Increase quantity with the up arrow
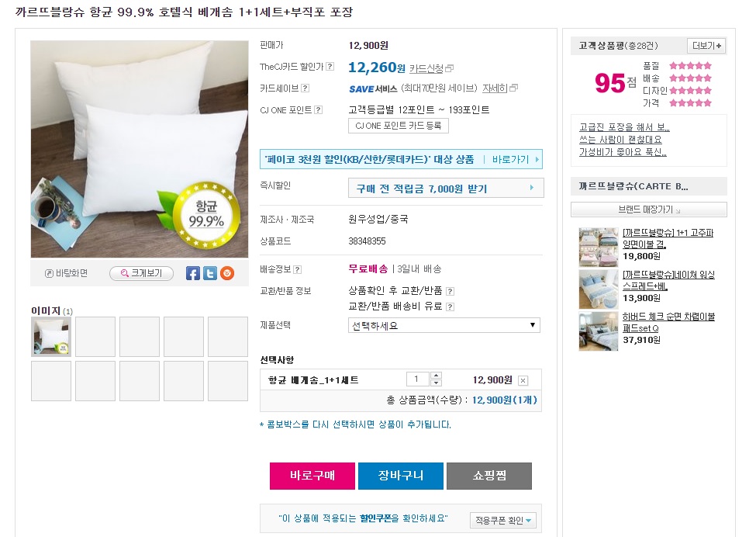Screen dimensions: 756x537 point(436,376)
